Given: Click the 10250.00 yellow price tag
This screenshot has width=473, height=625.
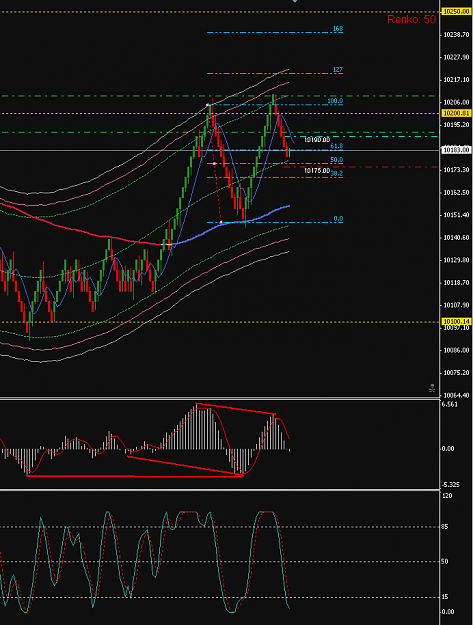Looking at the screenshot, I should pyautogui.click(x=457, y=12).
